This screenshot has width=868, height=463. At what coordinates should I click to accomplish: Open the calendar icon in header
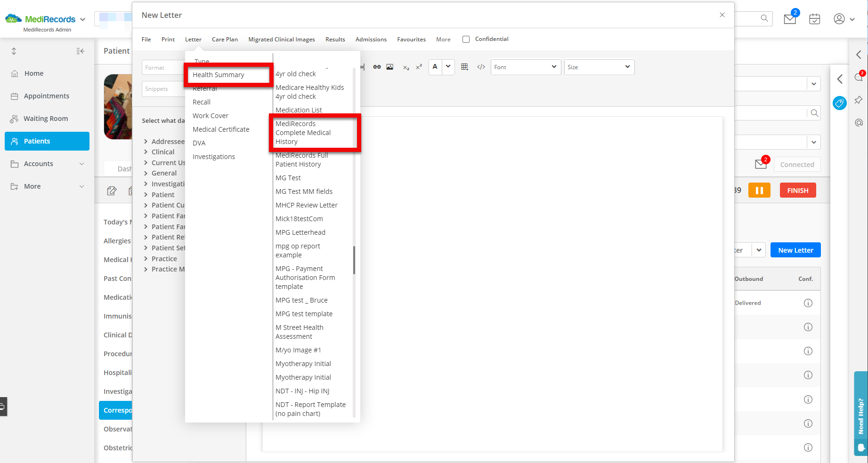coord(814,19)
